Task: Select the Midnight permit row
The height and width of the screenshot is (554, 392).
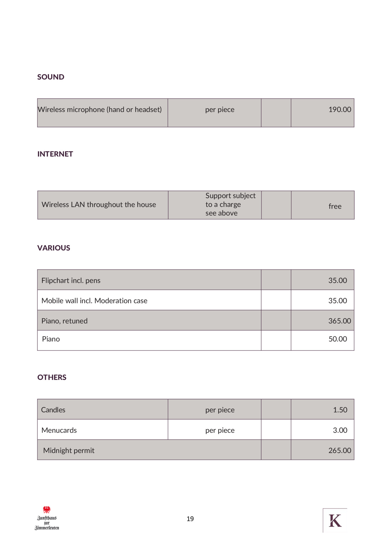Action: pyautogui.click(x=196, y=450)
